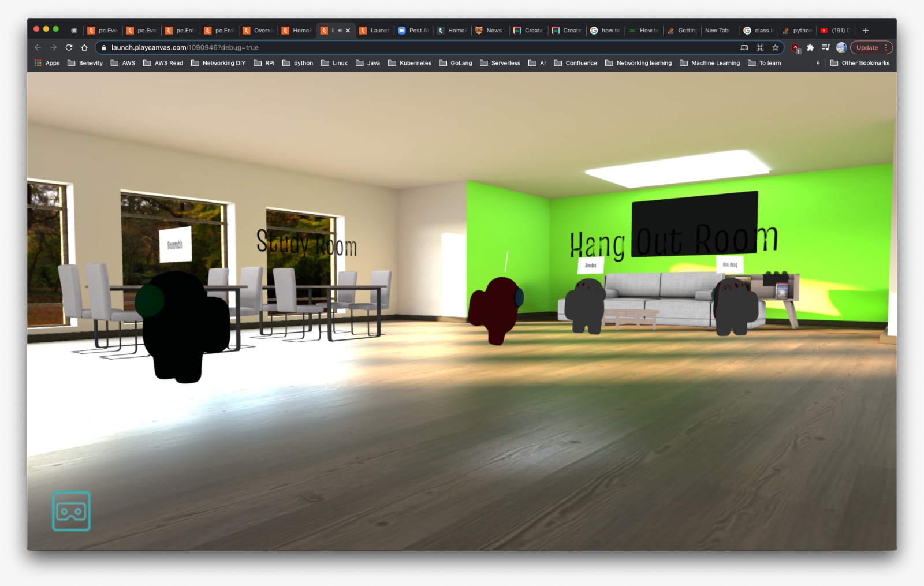Open the Confluence bookmarks folder
The image size is (924, 586).
[575, 63]
